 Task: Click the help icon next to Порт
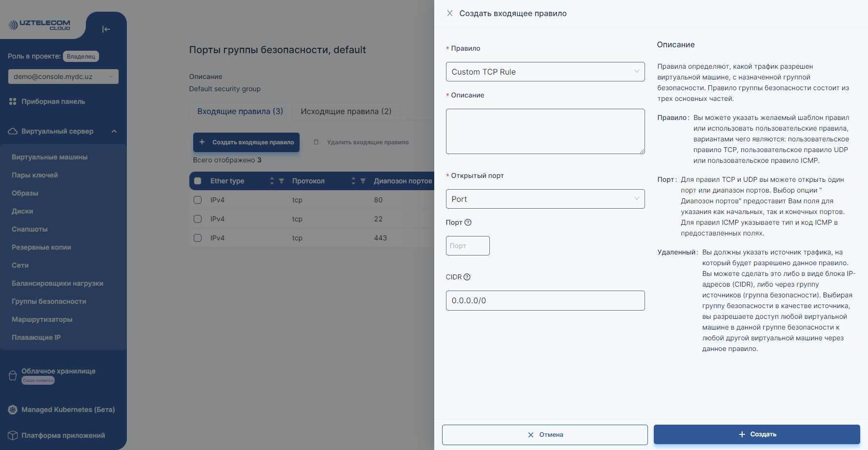(x=468, y=222)
